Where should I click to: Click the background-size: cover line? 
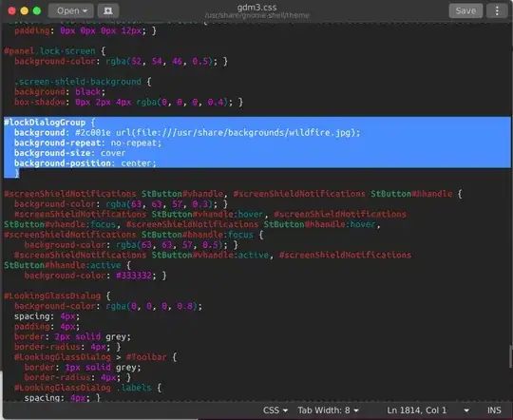(69, 153)
